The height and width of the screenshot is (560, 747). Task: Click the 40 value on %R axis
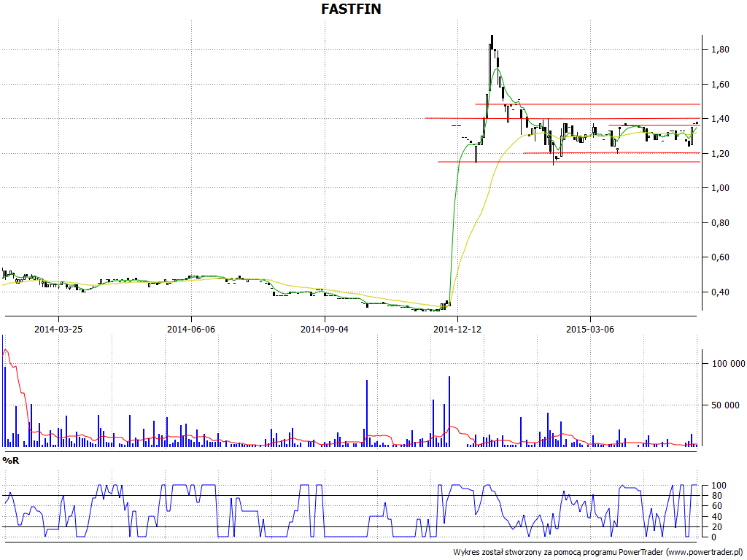(716, 517)
